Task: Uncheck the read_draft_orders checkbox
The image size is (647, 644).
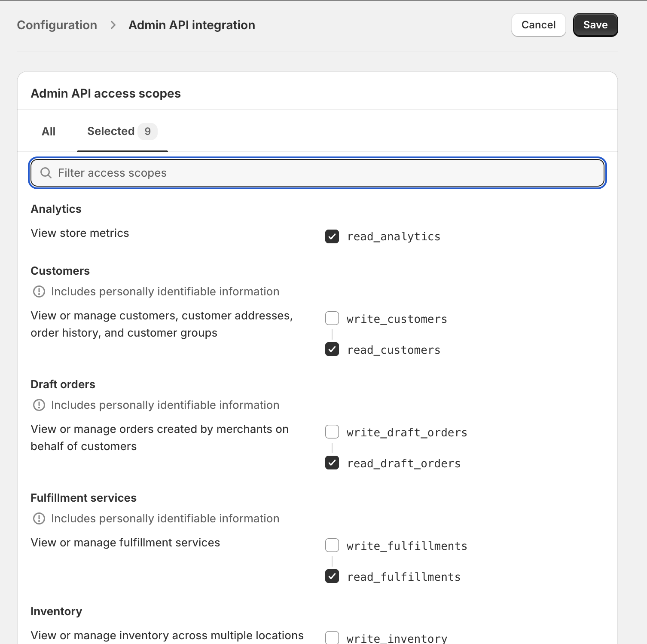Action: tap(332, 463)
